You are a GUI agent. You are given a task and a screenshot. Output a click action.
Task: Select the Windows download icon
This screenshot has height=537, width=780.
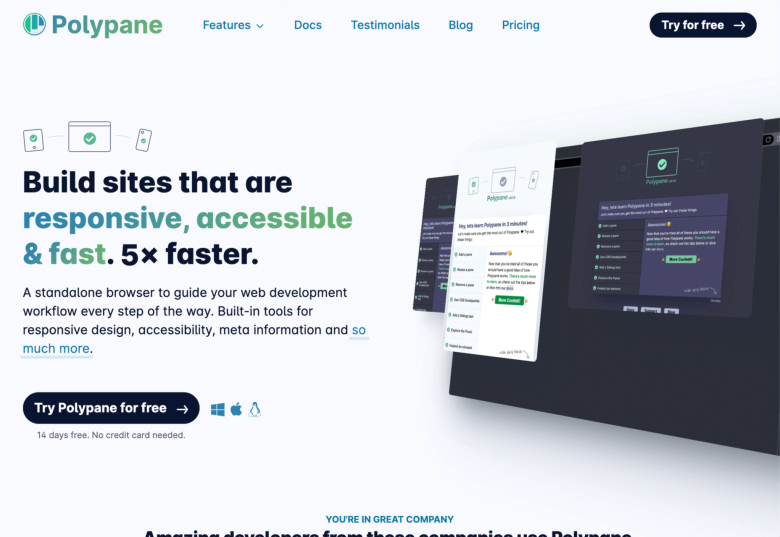217,410
